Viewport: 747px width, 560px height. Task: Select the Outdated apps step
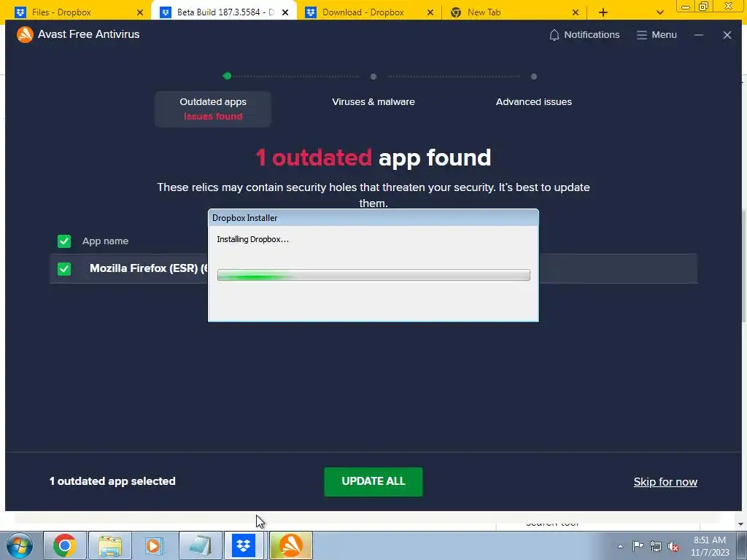pyautogui.click(x=213, y=109)
